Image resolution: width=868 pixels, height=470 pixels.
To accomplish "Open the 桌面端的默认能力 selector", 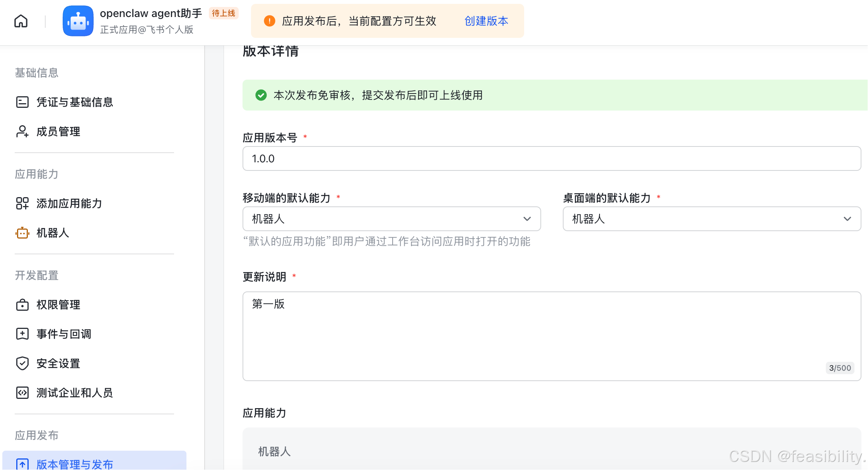I will (x=847, y=219).
